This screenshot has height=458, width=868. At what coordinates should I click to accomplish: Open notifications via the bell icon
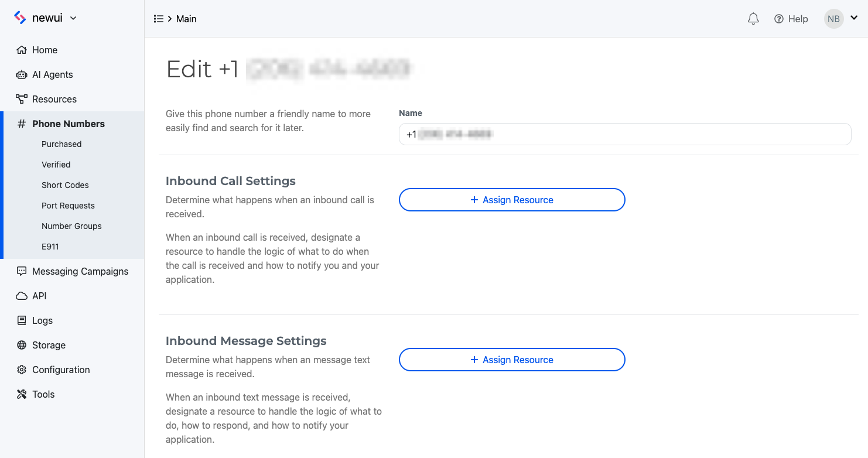(x=753, y=18)
